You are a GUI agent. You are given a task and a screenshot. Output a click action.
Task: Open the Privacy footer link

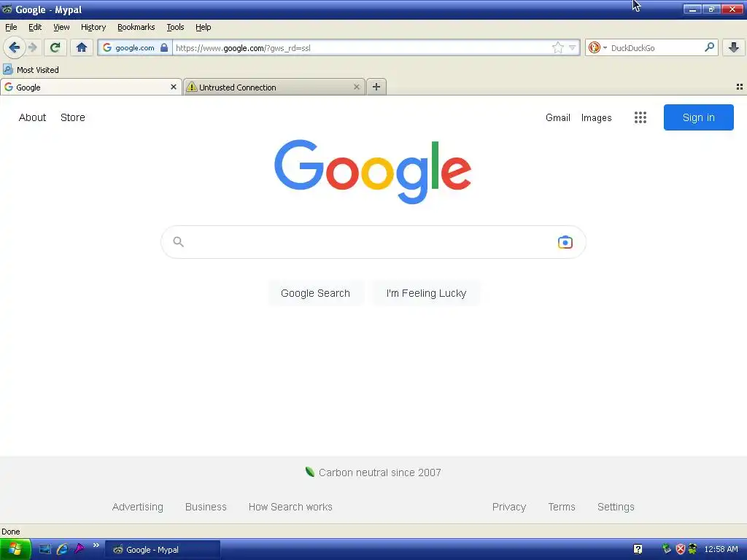508,507
